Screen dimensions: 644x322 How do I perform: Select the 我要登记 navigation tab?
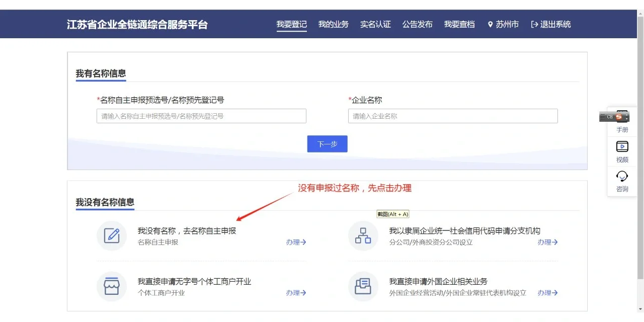(x=291, y=24)
